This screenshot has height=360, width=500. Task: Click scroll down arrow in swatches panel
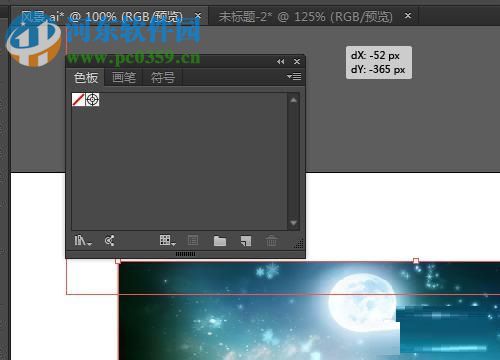[x=294, y=223]
